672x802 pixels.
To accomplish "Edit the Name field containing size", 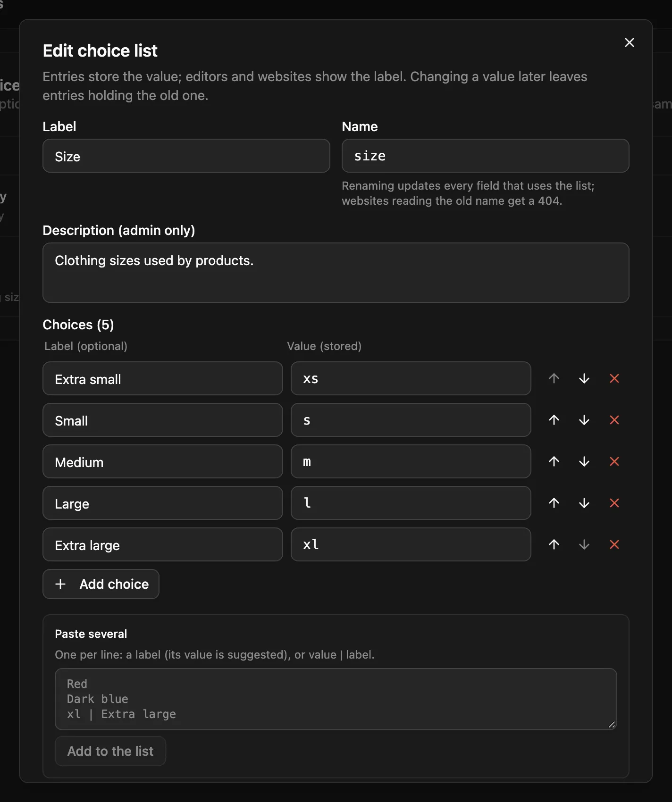I will click(x=486, y=156).
